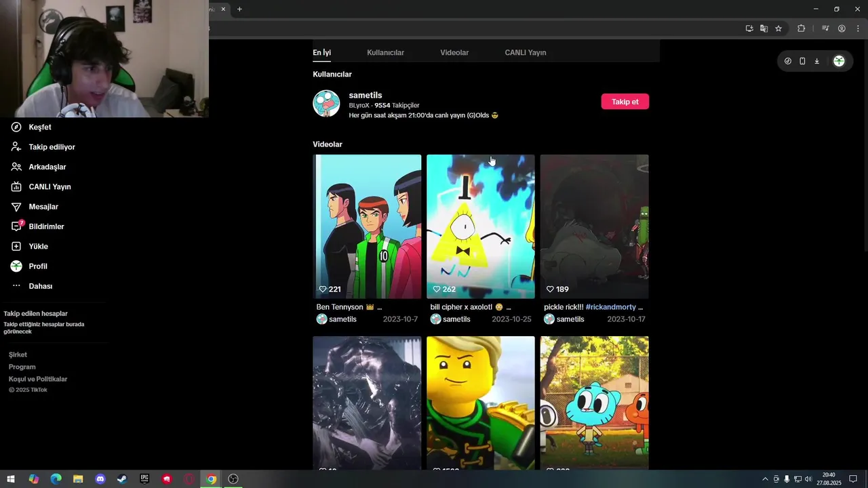Click the mobile app phone icon
The image size is (868, 488).
pyautogui.click(x=802, y=61)
